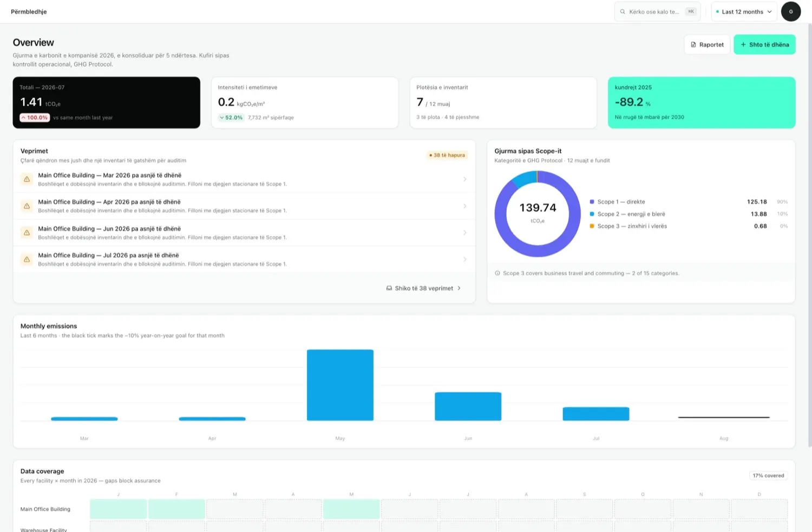Focus the Kërko ose kalo te search field
812x532 pixels.
pyautogui.click(x=657, y=11)
